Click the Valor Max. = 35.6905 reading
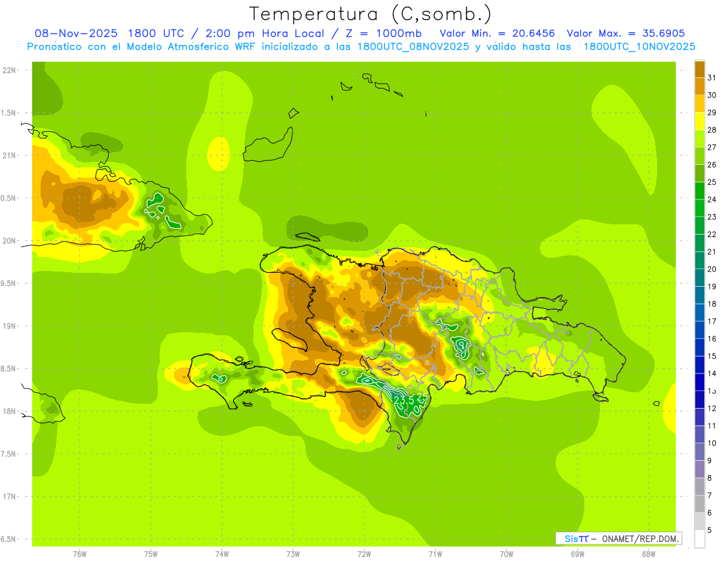The width and height of the screenshot is (728, 562). click(x=626, y=33)
